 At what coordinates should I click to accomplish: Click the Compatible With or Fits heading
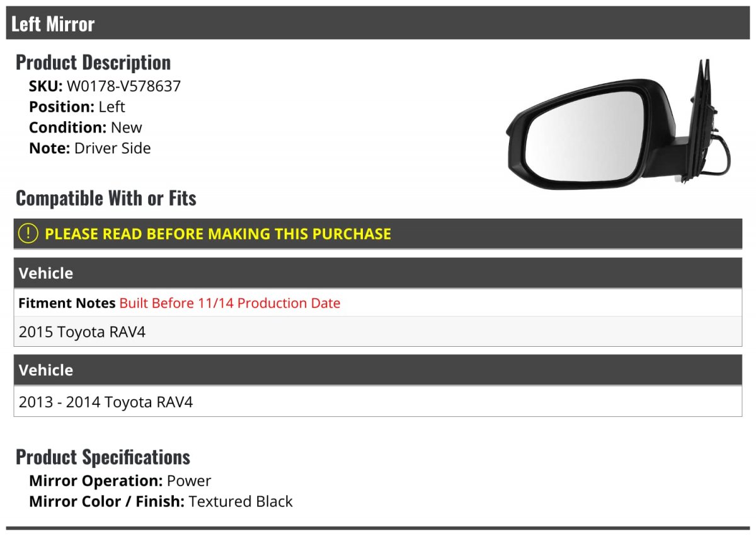pos(106,198)
